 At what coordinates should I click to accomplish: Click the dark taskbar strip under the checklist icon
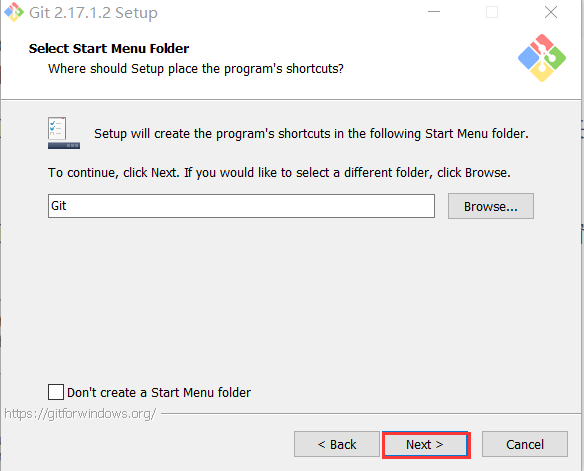64,146
